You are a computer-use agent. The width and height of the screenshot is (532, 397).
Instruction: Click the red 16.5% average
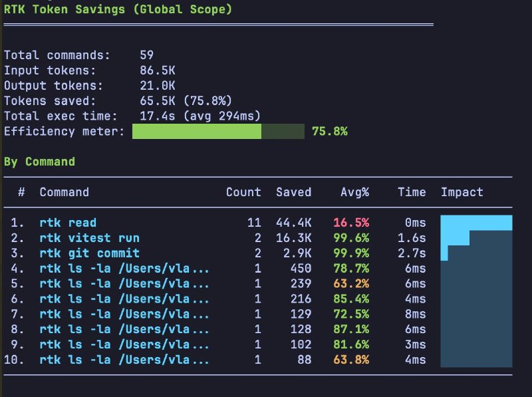tap(351, 223)
